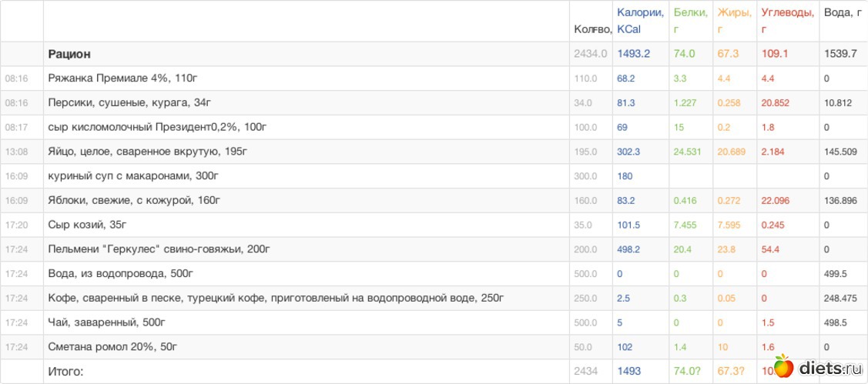Click the 13:08 timestamp cell
The height and width of the screenshot is (384, 868).
pyautogui.click(x=16, y=152)
